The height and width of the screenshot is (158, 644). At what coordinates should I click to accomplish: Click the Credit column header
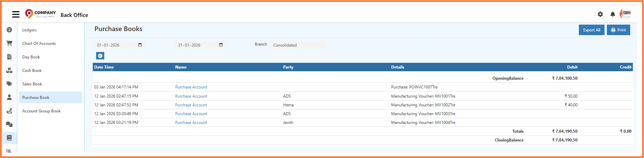coord(625,67)
